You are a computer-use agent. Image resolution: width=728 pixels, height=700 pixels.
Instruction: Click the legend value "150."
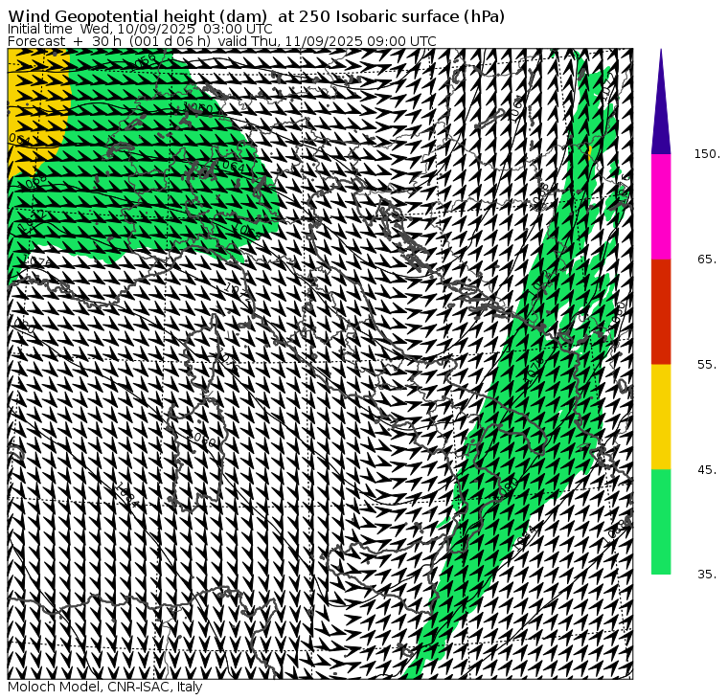point(707,154)
